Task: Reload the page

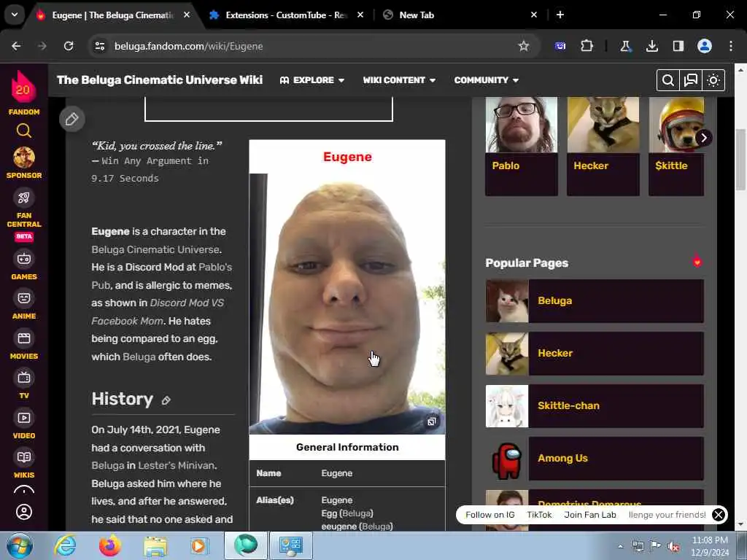Action: (69, 46)
